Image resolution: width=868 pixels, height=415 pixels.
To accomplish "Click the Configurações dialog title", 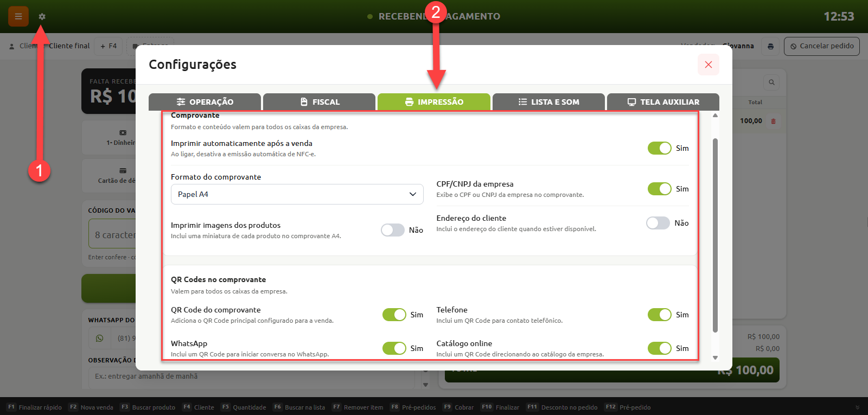I will click(x=193, y=65).
